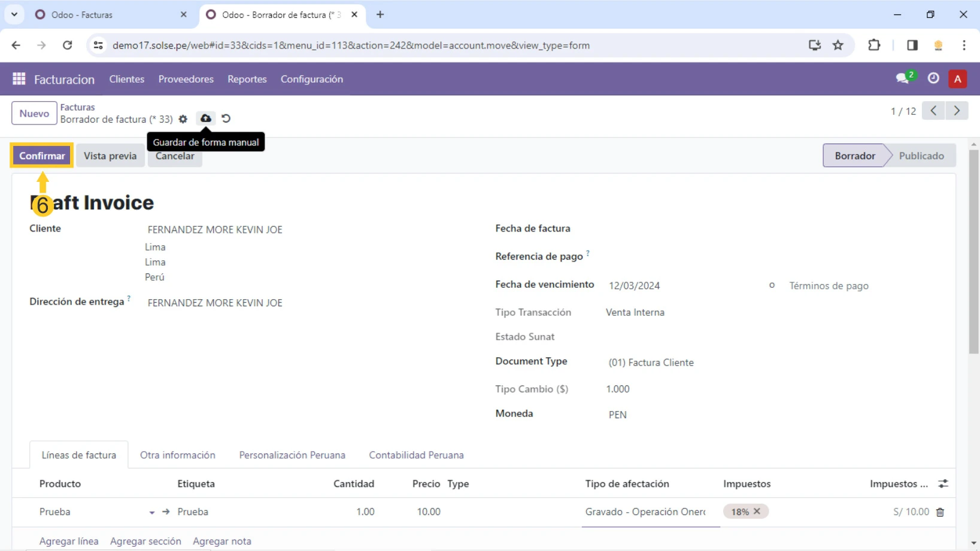Viewport: 980px width, 551px height.
Task: Click the Confirmar button
Action: pyautogui.click(x=42, y=156)
